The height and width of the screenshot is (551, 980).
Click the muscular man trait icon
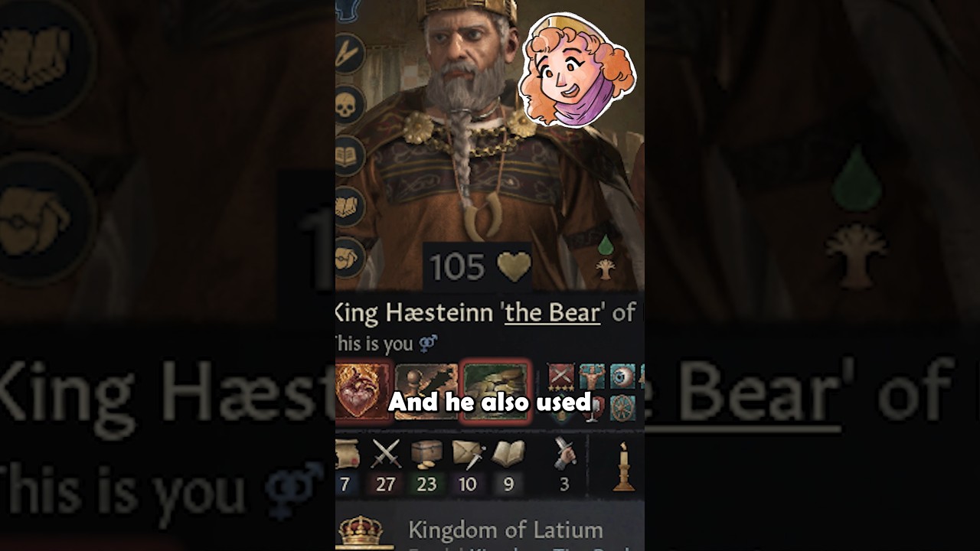[x=591, y=377]
